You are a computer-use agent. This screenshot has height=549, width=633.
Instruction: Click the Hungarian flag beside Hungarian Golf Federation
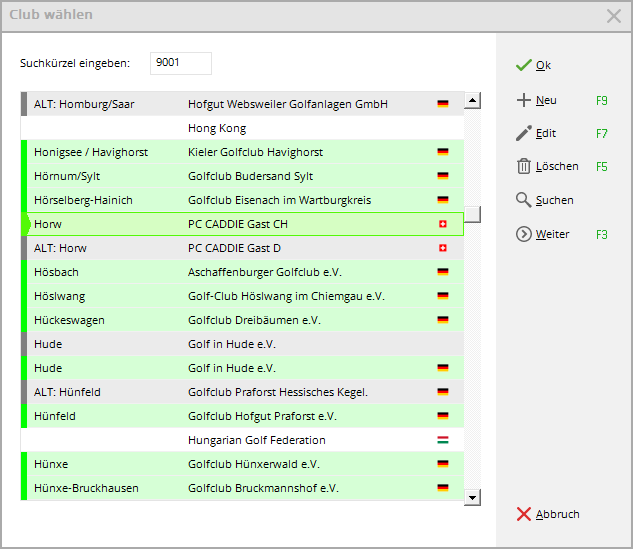pos(443,440)
